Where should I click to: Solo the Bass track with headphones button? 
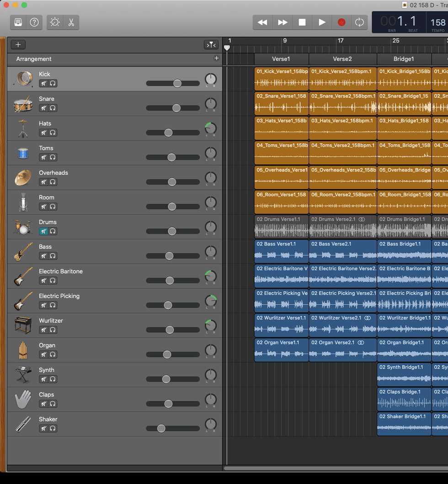tap(53, 256)
